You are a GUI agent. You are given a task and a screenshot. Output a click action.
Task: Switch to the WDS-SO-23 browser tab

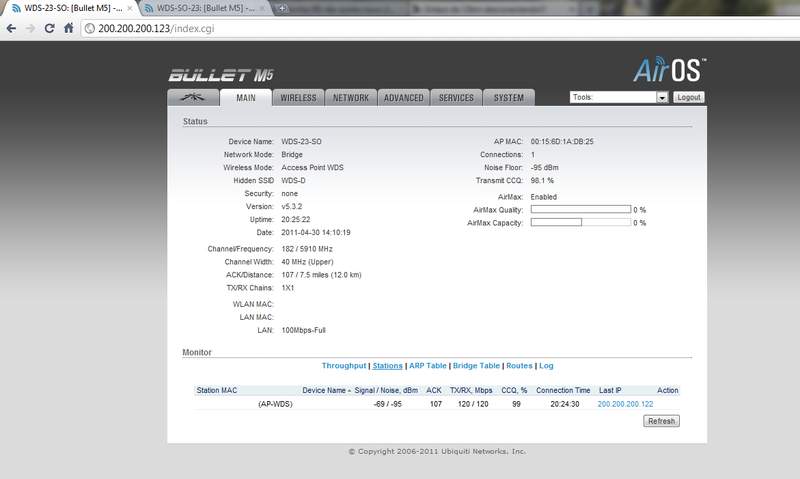tap(204, 8)
